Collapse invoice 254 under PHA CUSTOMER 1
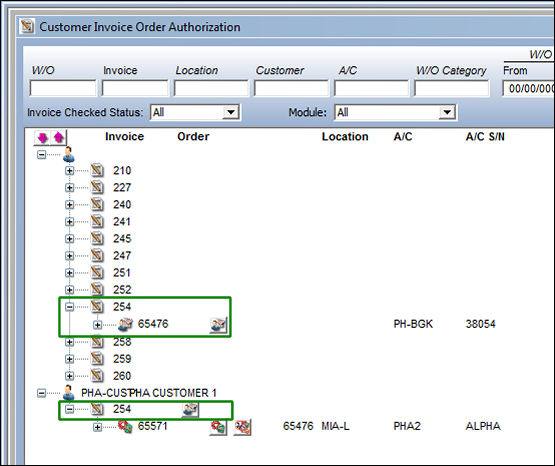Viewport: 555px width, 466px height. [x=69, y=409]
